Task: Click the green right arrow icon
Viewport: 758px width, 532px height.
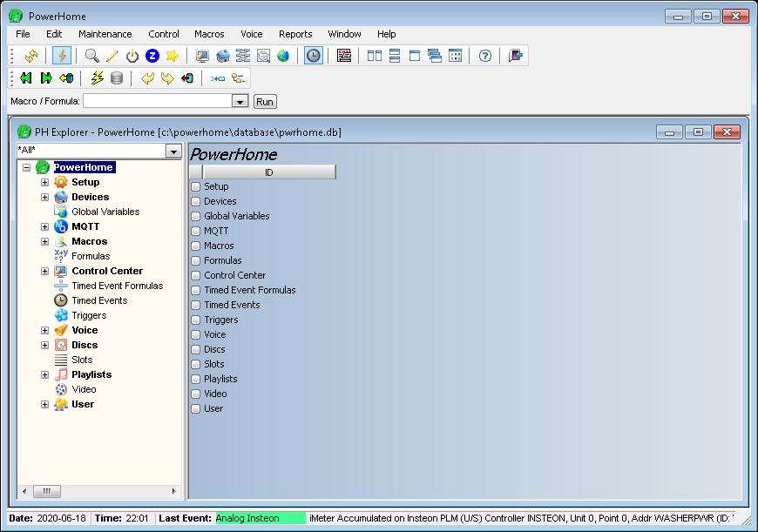Action: click(x=46, y=78)
